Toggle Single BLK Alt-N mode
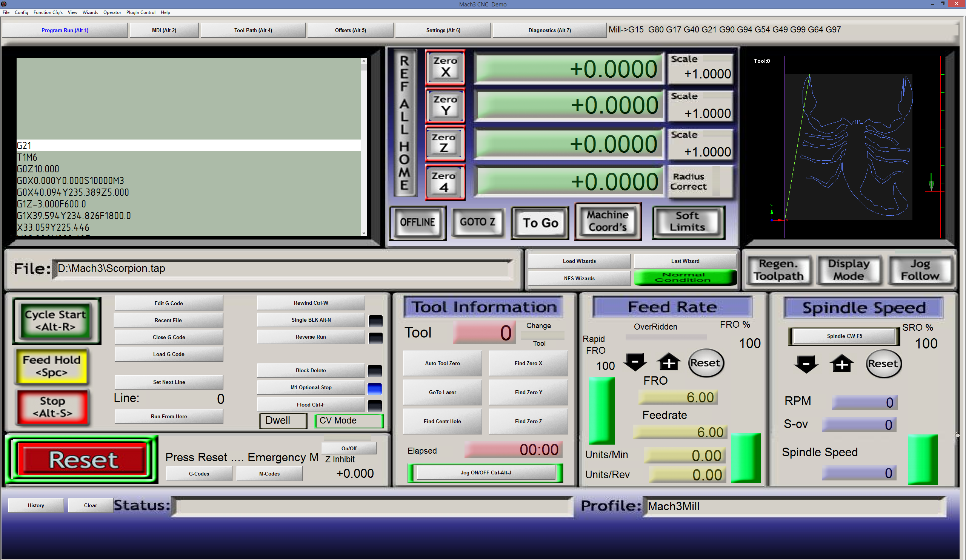Viewport: 966px width, 560px height. point(311,320)
